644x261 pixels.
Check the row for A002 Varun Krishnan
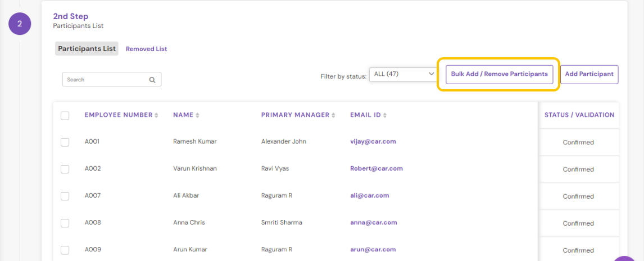point(65,169)
